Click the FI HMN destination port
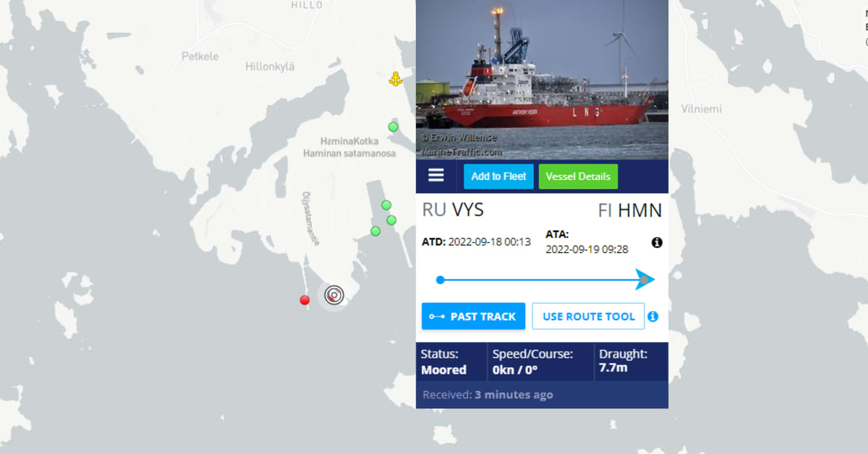The image size is (868, 454). click(629, 210)
